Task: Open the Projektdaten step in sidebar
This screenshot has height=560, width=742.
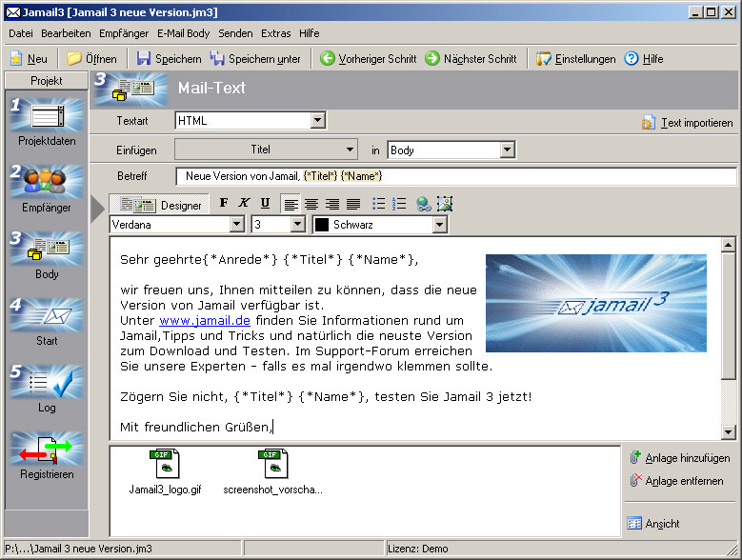Action: point(46,117)
